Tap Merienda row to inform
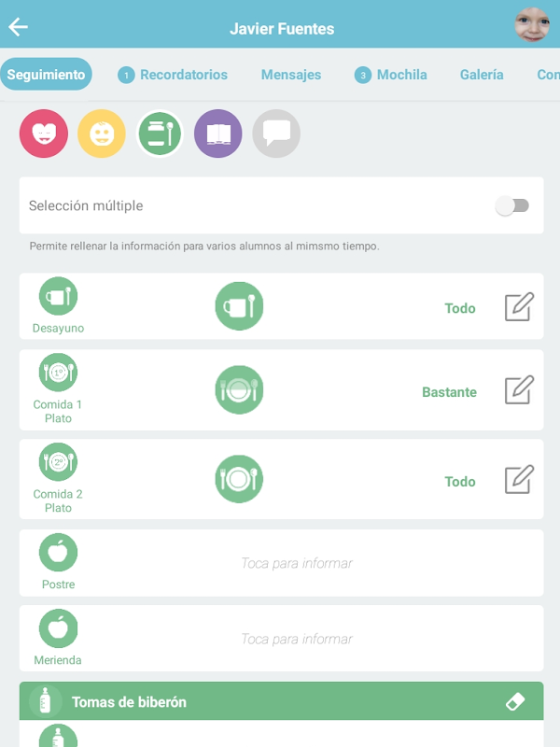 (x=297, y=639)
